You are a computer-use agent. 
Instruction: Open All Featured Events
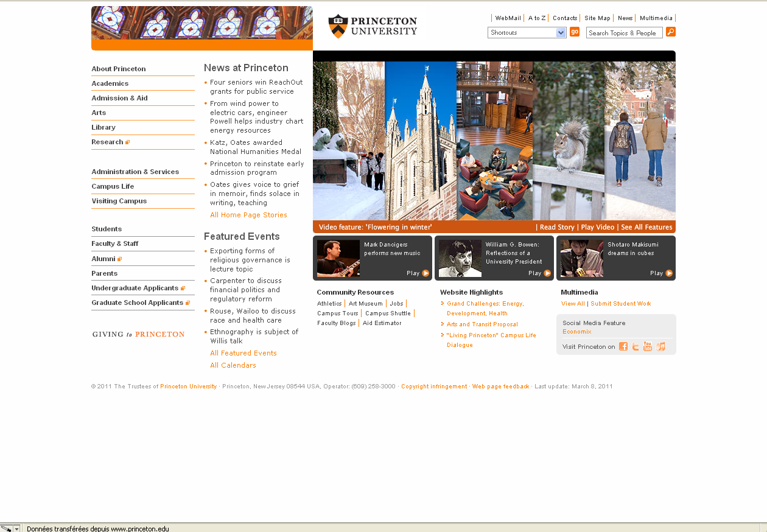pyautogui.click(x=243, y=353)
